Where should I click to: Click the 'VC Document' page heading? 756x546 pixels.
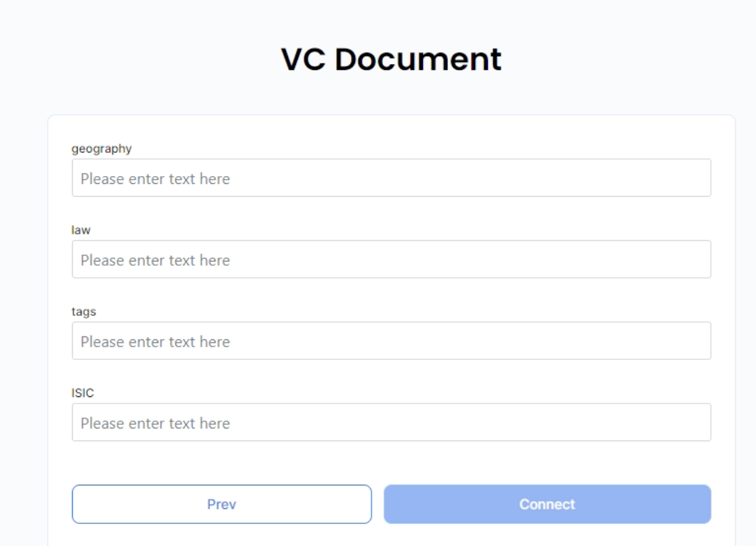coord(391,60)
